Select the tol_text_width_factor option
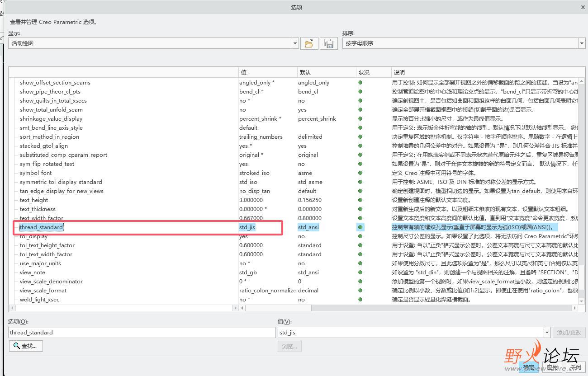The image size is (588, 376). 46,254
